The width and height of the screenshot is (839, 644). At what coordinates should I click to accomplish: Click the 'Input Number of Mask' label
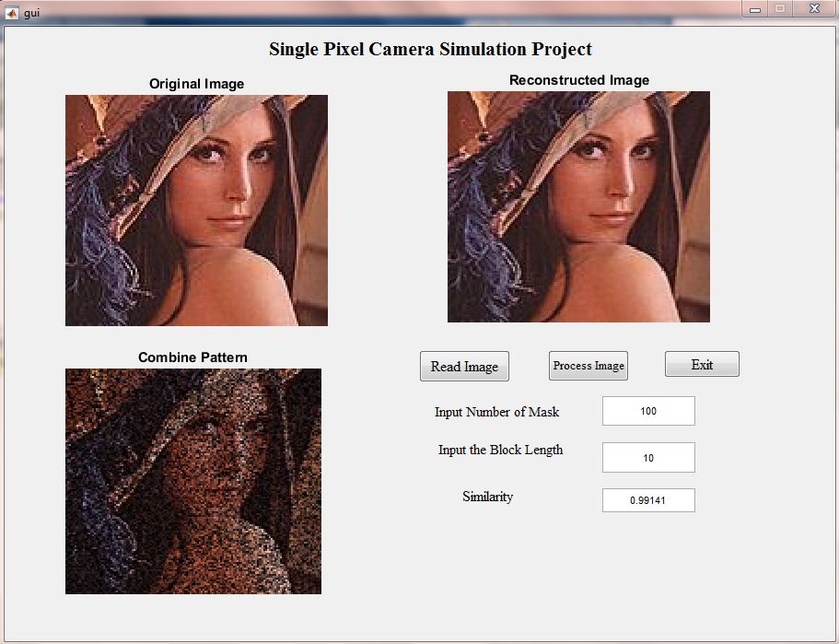(x=496, y=412)
